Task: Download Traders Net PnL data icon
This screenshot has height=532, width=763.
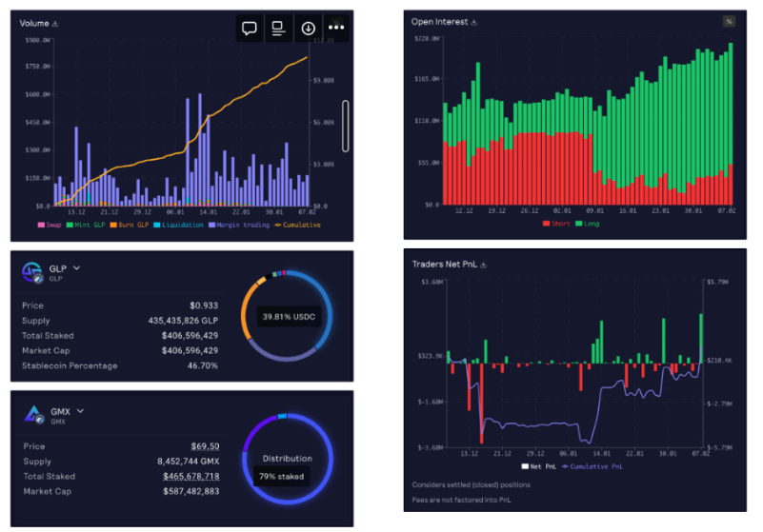Action: 483,265
